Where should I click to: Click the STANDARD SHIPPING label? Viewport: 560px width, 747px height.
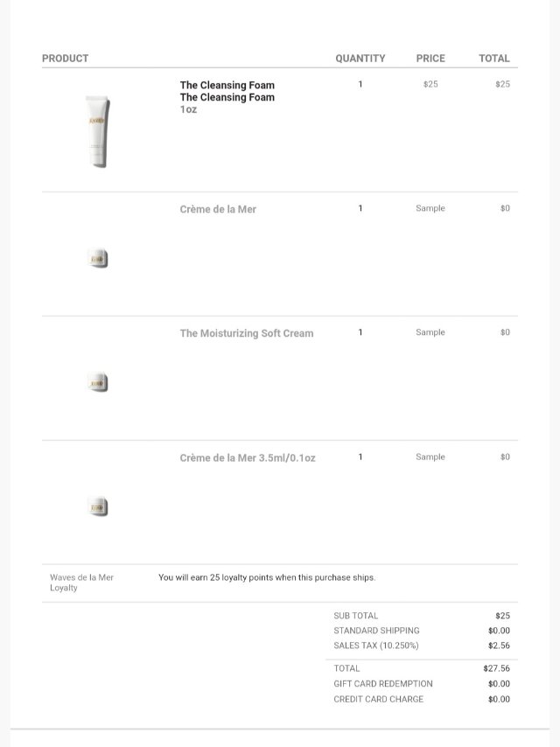(376, 631)
